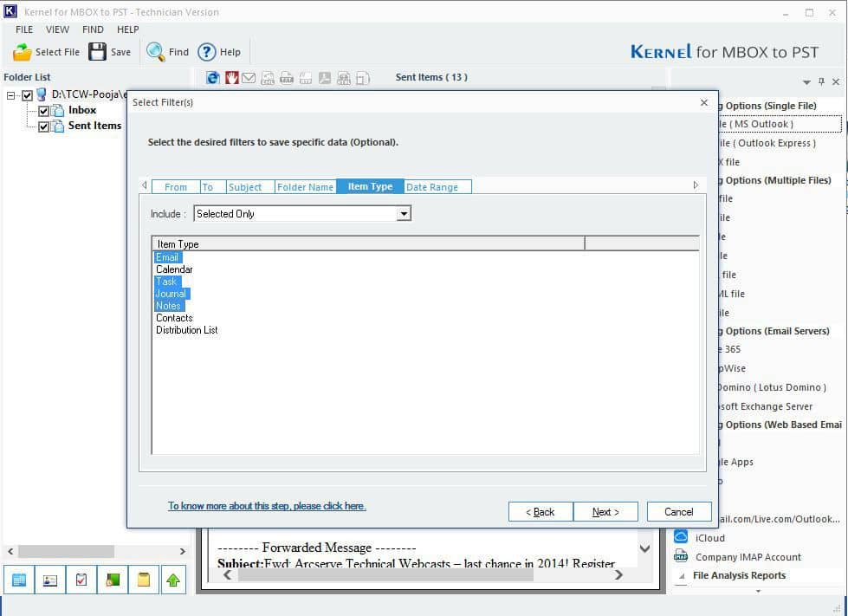Switch to the Date Range filter tab
Image resolution: width=848 pixels, height=616 pixels.
(x=437, y=186)
